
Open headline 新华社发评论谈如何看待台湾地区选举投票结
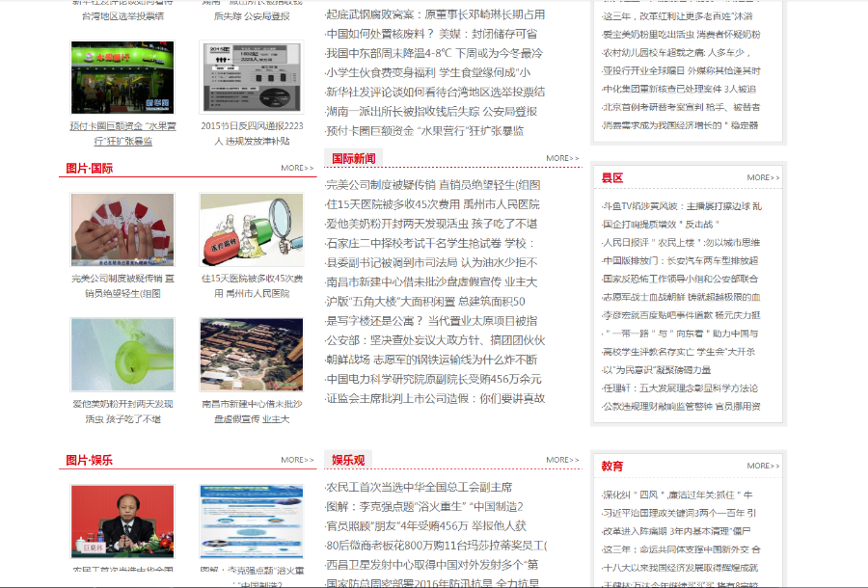pyautogui.click(x=435, y=92)
